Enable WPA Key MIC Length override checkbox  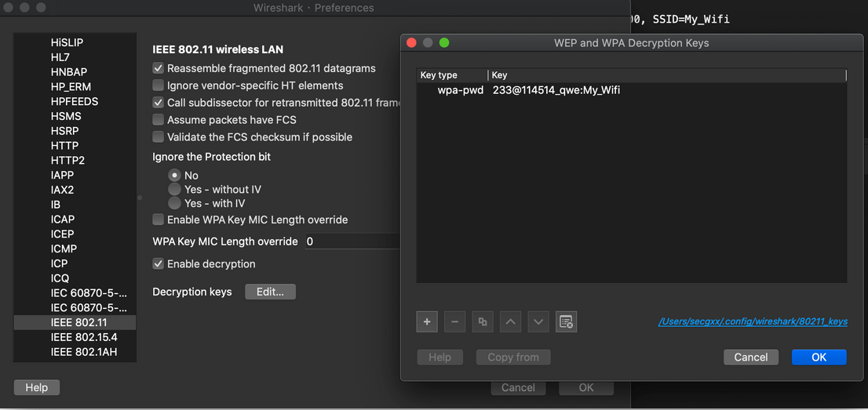158,220
